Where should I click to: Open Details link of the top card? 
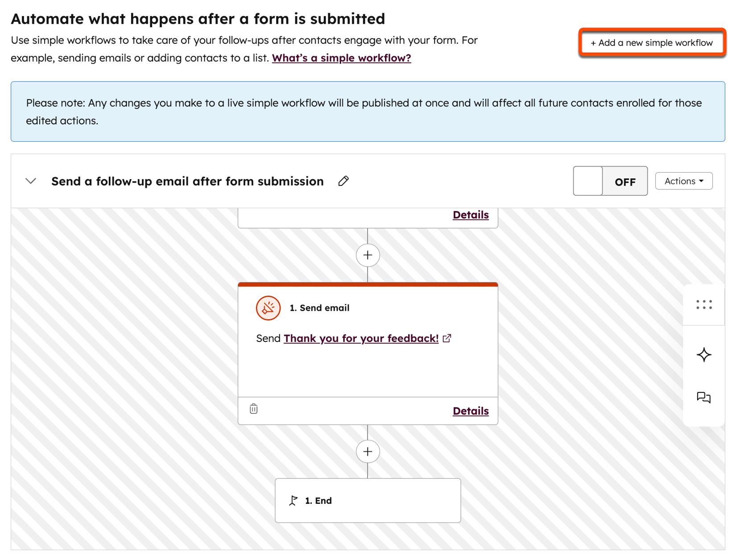pyautogui.click(x=471, y=215)
